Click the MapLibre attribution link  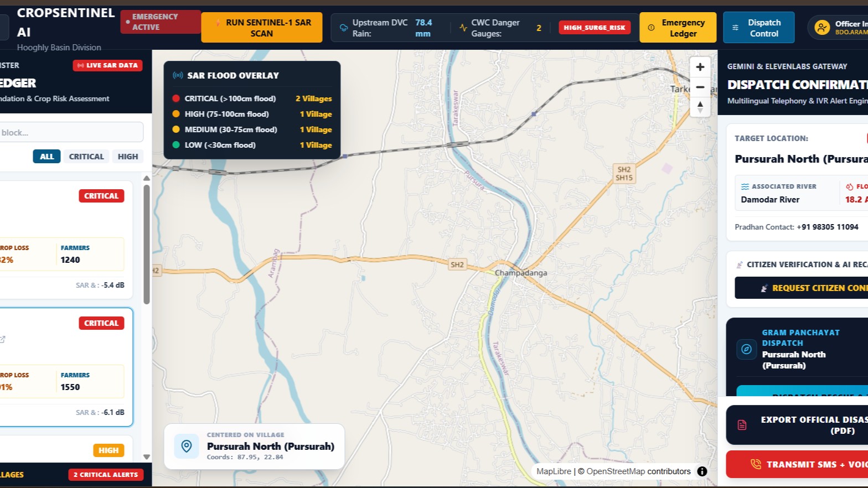554,471
